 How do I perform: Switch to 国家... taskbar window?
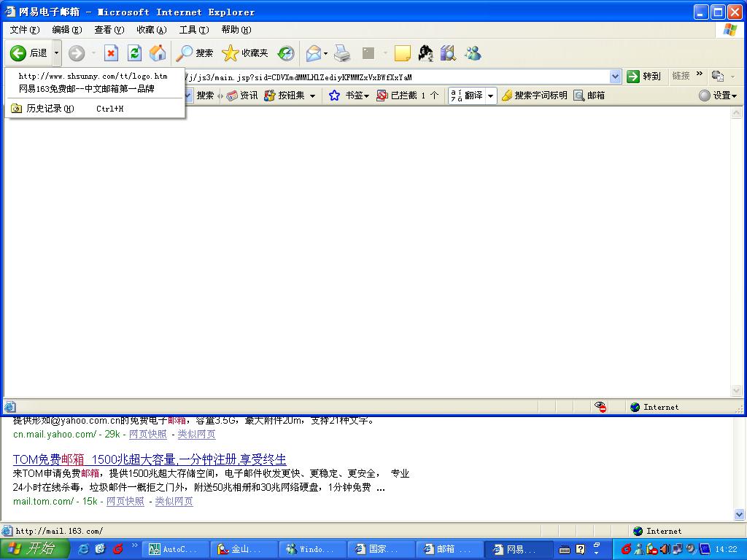pyautogui.click(x=381, y=550)
